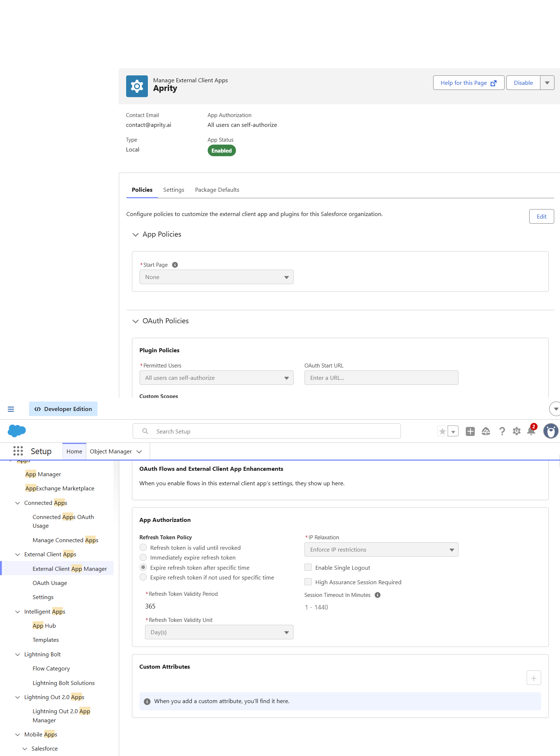The height and width of the screenshot is (756, 560).
Task: Collapse Connected Apps tree node
Action: [x=17, y=503]
